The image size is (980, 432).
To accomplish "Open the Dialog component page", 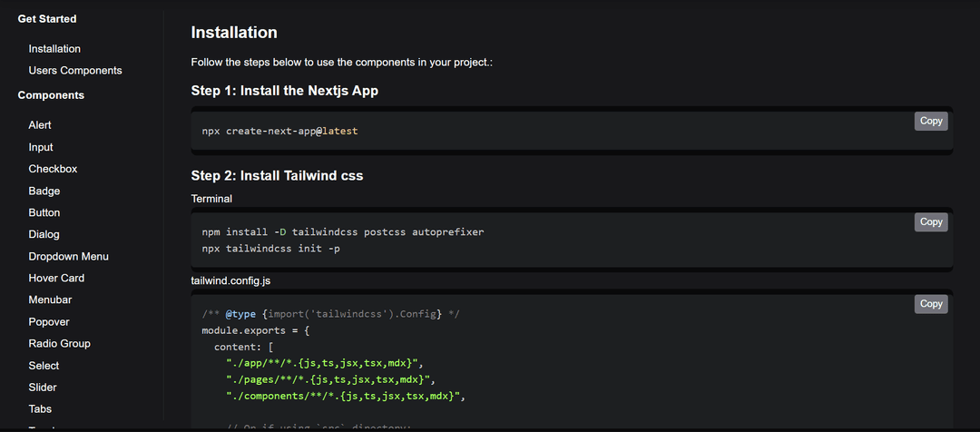I will 44,235.
